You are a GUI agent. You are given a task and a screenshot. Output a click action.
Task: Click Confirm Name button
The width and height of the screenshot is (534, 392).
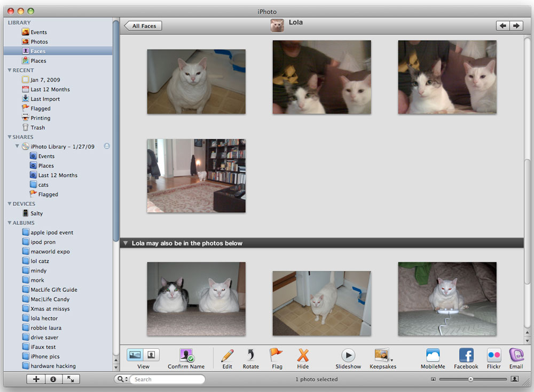click(186, 356)
